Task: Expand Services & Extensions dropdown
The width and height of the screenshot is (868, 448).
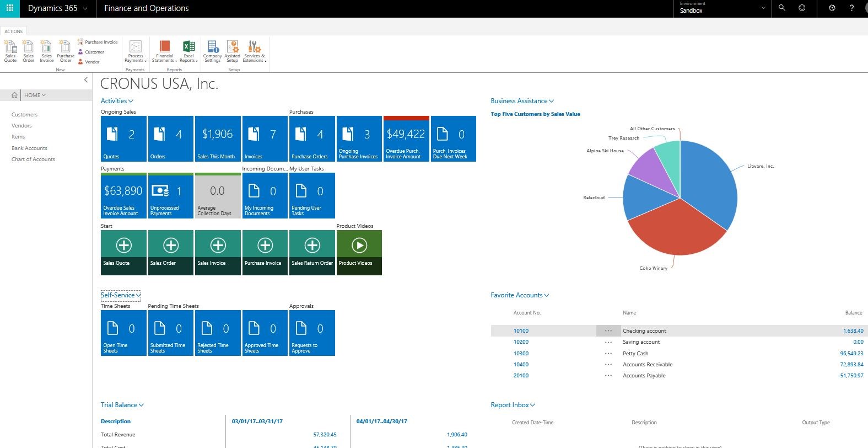Action: (x=255, y=51)
